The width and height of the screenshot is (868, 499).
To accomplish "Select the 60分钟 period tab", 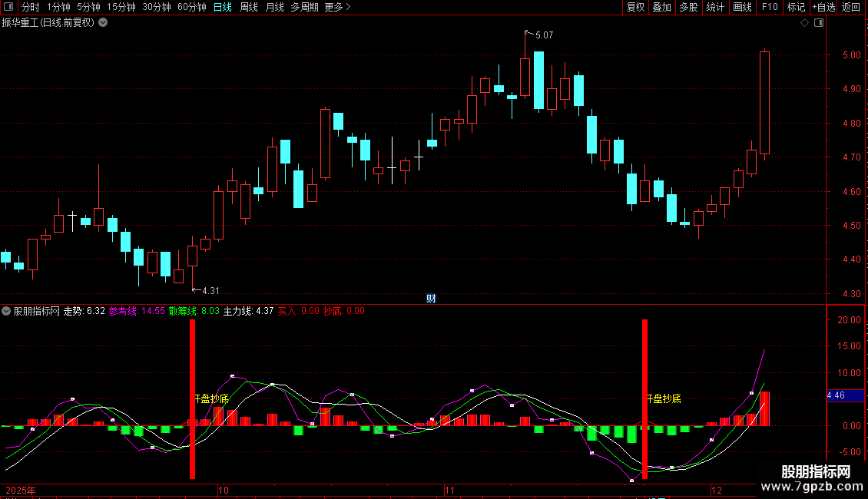I will pos(192,7).
